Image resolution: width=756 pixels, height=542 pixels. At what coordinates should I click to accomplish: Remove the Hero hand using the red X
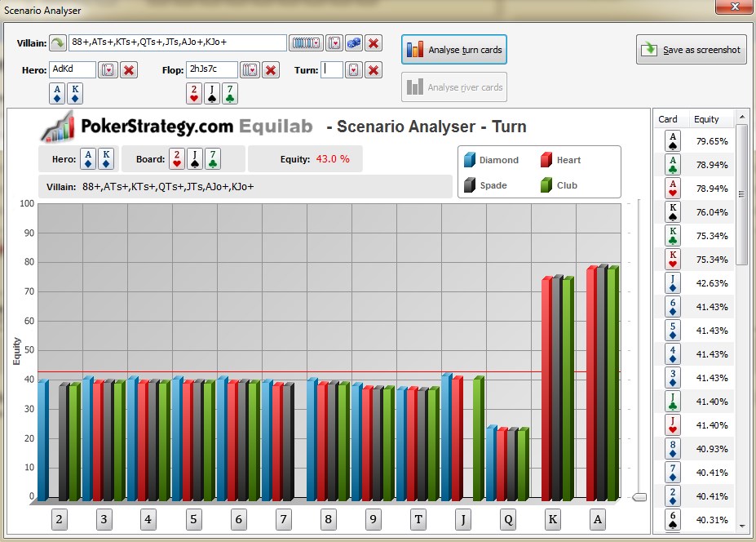pyautogui.click(x=128, y=69)
